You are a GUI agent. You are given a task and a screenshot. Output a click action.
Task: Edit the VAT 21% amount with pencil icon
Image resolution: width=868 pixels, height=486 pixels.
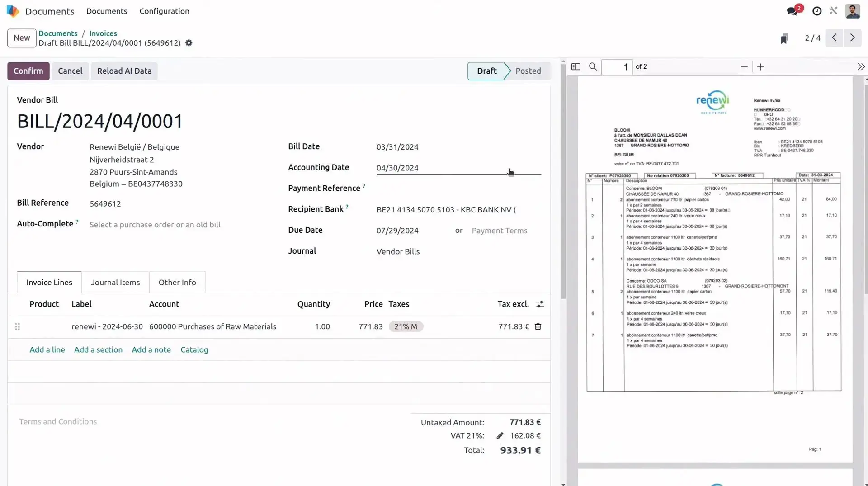500,436
